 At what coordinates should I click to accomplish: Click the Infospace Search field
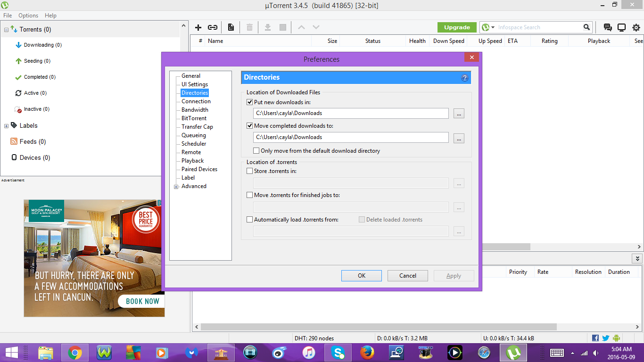tap(539, 27)
